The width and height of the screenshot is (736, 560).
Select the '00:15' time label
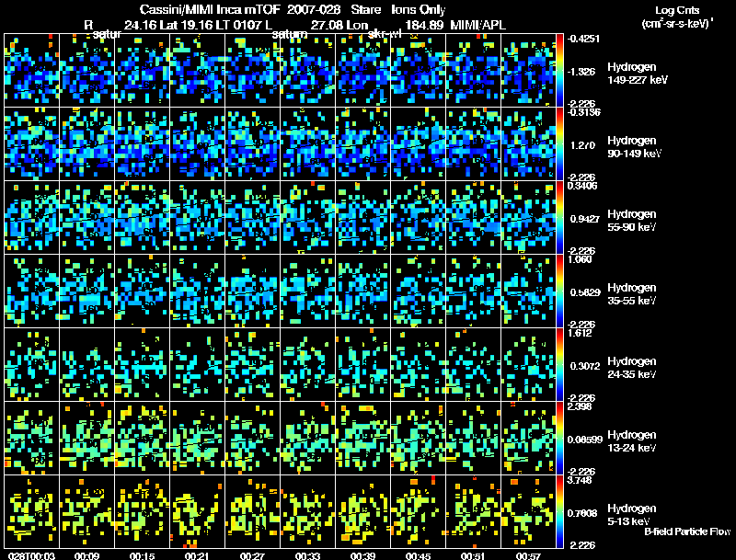[x=143, y=555]
